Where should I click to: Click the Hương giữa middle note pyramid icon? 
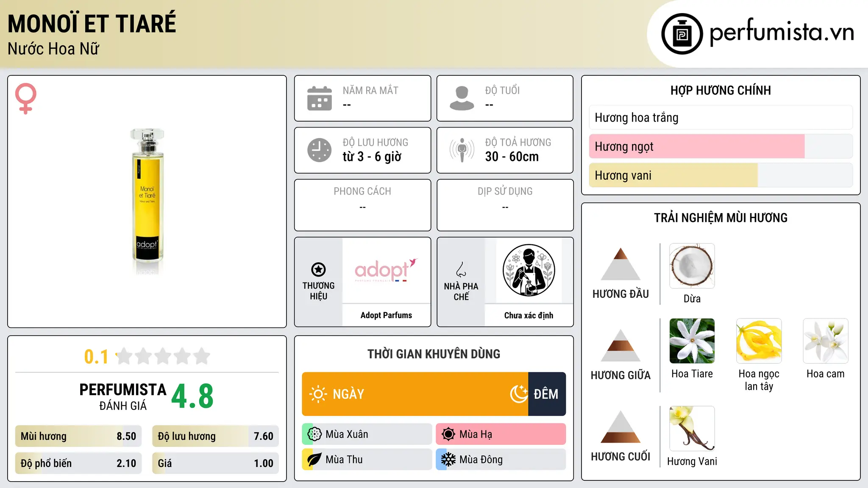(621, 345)
